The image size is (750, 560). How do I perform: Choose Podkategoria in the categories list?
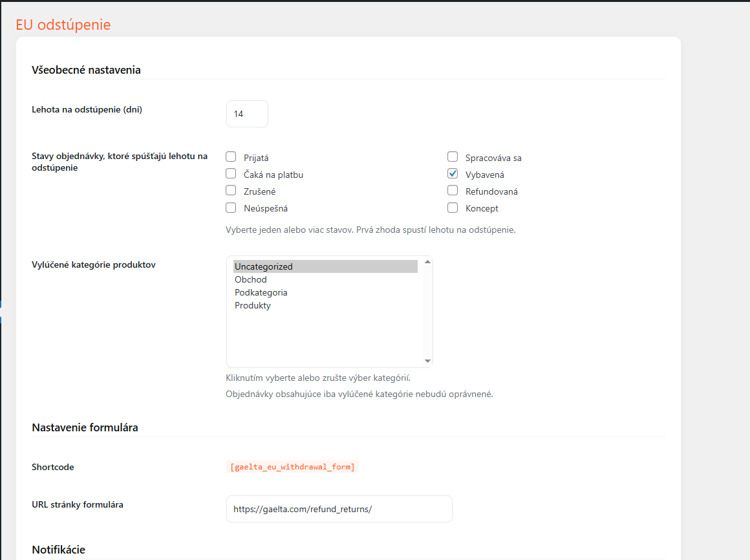[x=325, y=292]
